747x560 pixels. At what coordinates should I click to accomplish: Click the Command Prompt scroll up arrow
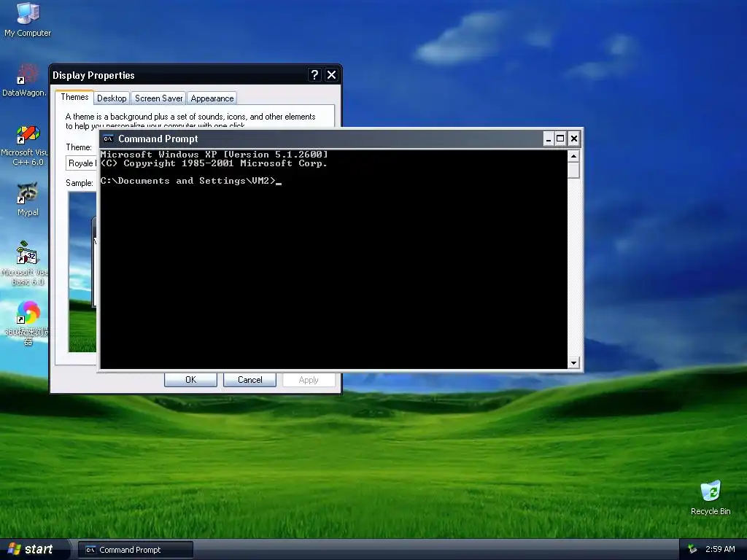coord(573,156)
